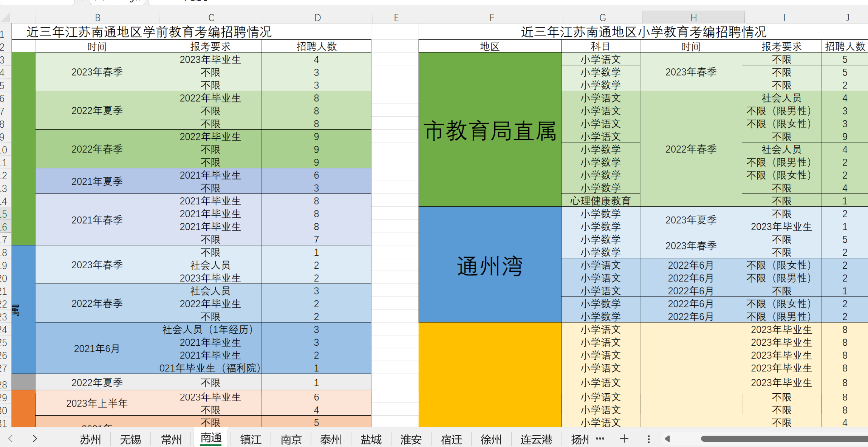Click horizontal scrollbar left arrow
Viewport: 868px width, 447px height.
click(667, 439)
